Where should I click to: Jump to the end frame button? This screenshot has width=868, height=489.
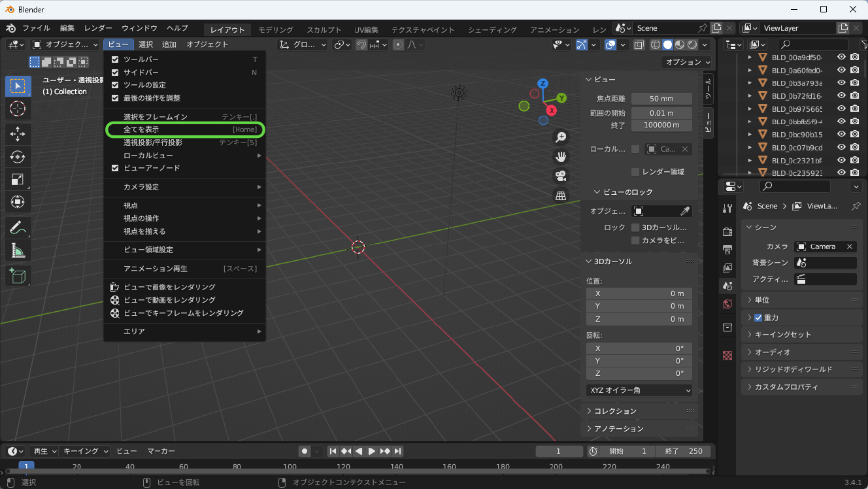398,451
